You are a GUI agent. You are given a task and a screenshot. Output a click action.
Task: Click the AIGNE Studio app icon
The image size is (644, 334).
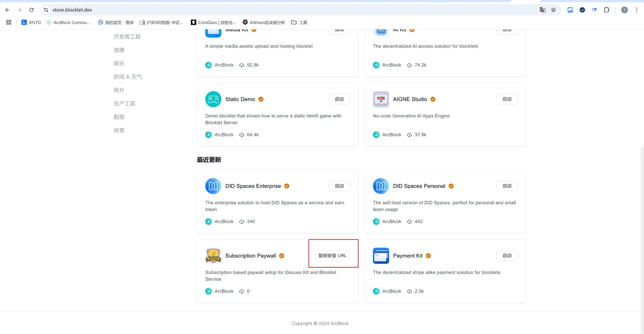381,99
